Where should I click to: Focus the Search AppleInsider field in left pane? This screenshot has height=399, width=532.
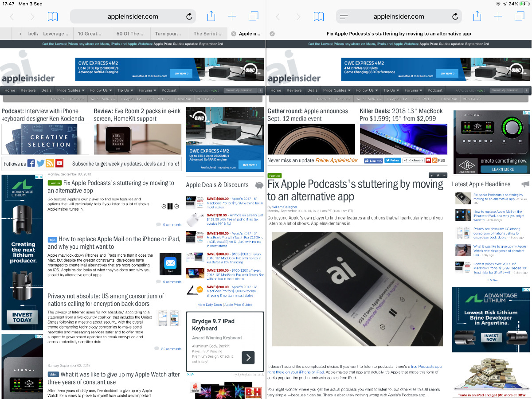[241, 90]
